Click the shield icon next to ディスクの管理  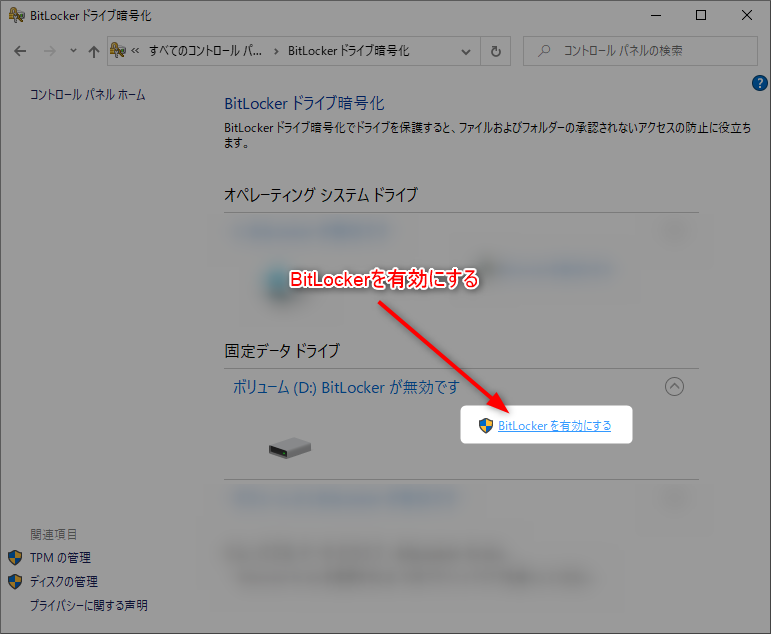click(15, 581)
